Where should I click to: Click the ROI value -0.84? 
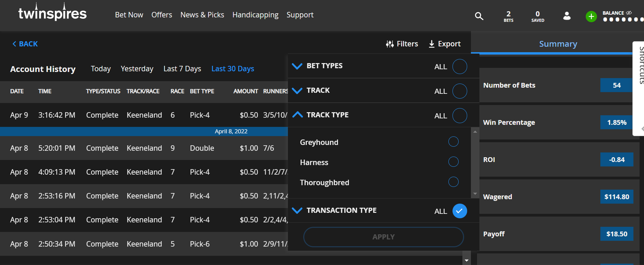[617, 160]
